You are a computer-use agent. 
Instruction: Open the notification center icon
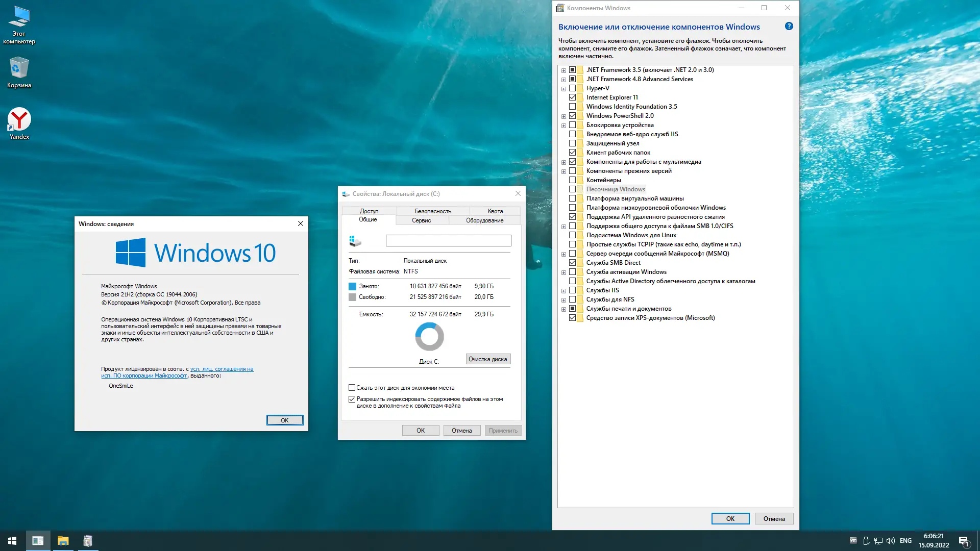pos(963,541)
